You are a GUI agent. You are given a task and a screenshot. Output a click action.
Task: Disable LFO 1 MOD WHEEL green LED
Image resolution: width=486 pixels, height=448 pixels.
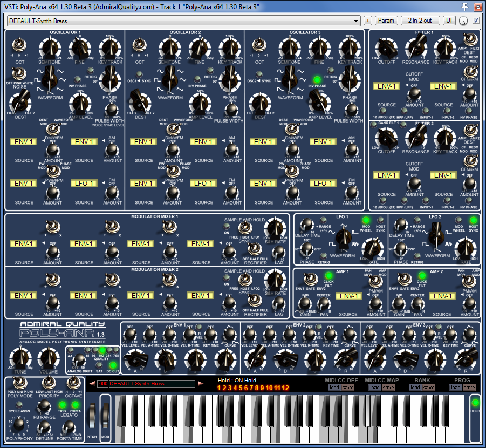pyautogui.click(x=366, y=220)
